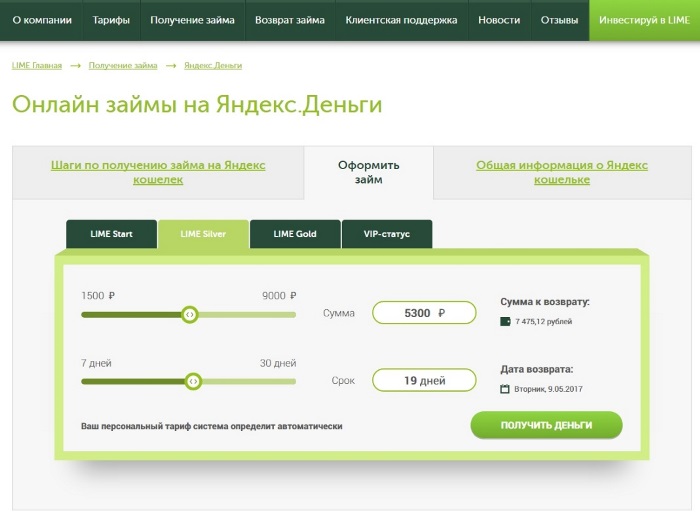Switch to Общая информация о Яндекс кошельке tab
700x512 pixels.
pyautogui.click(x=562, y=172)
